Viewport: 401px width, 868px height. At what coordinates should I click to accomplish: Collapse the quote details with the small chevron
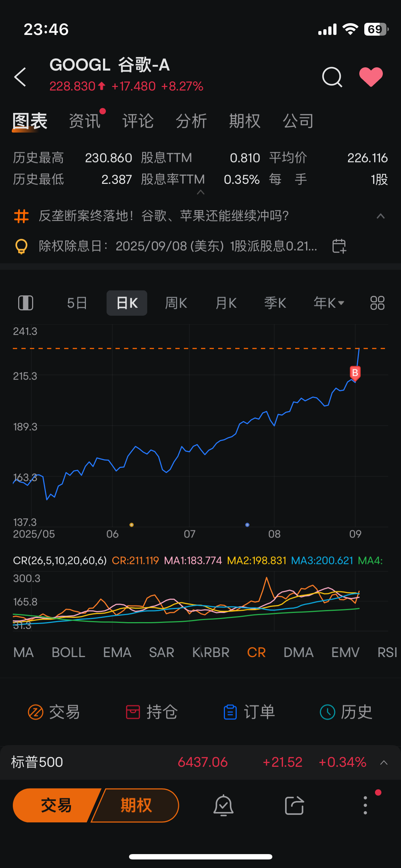[x=201, y=192]
